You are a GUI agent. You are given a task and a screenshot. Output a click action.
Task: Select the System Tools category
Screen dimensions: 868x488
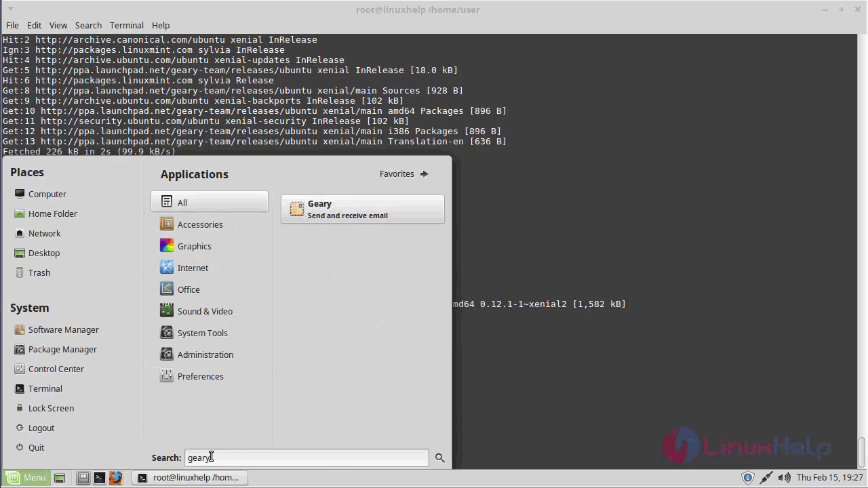(210, 333)
